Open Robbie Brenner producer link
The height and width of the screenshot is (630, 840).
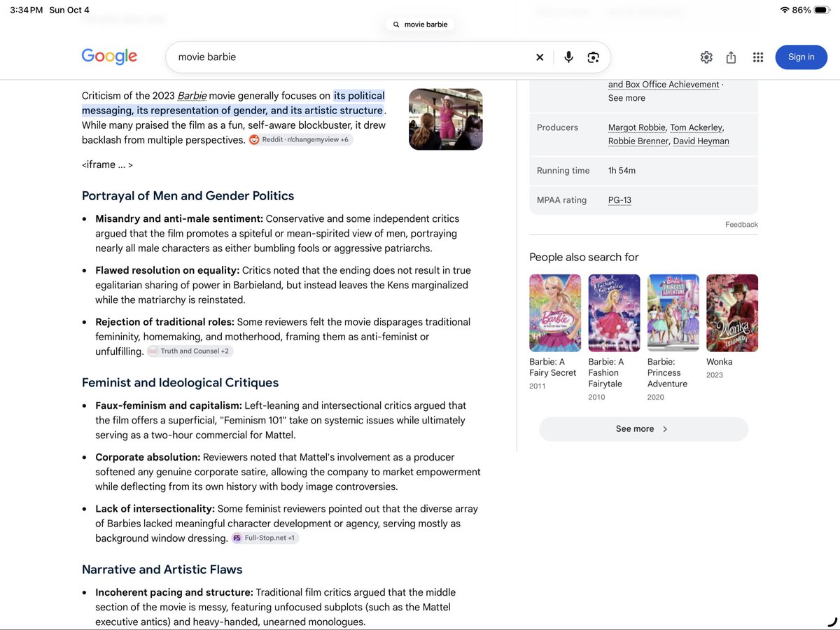[x=638, y=141]
